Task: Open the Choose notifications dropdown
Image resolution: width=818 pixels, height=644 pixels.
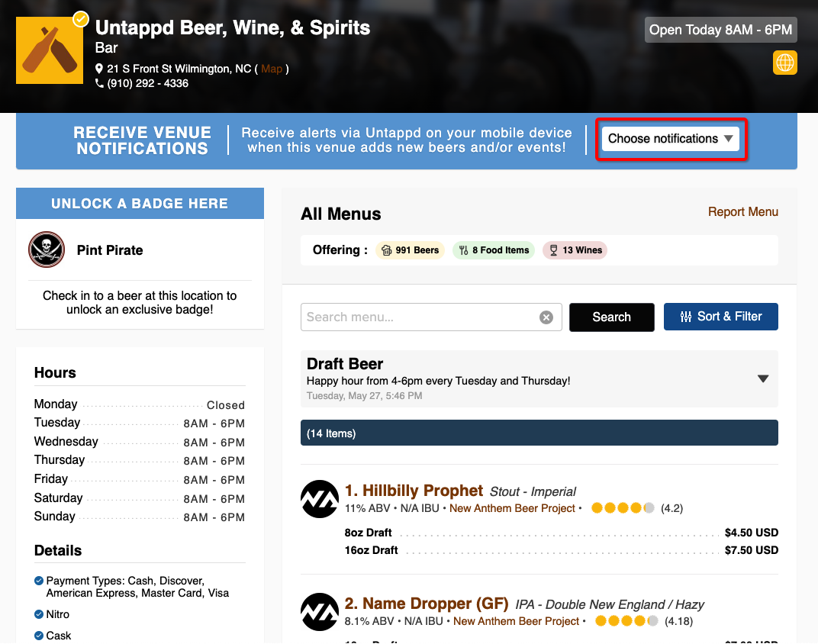Action: tap(671, 139)
